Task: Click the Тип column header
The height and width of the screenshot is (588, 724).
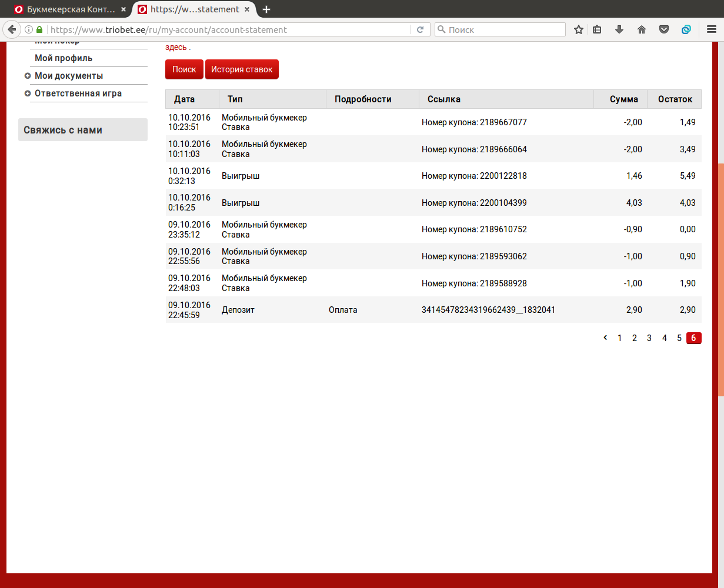Action: tap(272, 99)
